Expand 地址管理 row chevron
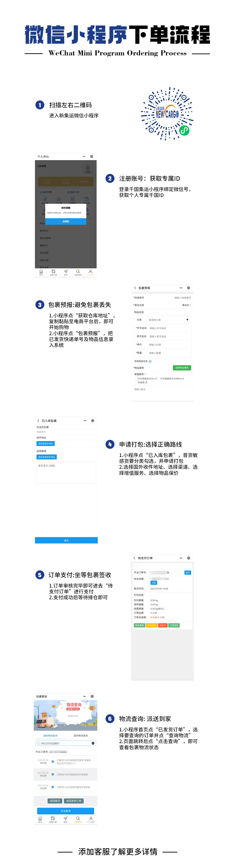The image size is (235, 868). click(91, 253)
